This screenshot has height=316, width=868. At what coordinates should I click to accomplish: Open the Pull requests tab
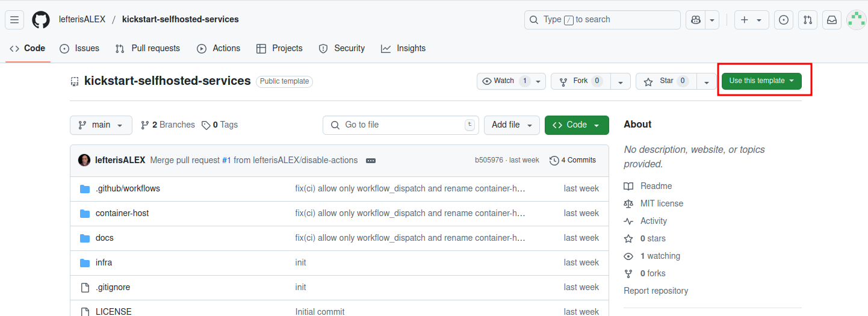point(147,48)
